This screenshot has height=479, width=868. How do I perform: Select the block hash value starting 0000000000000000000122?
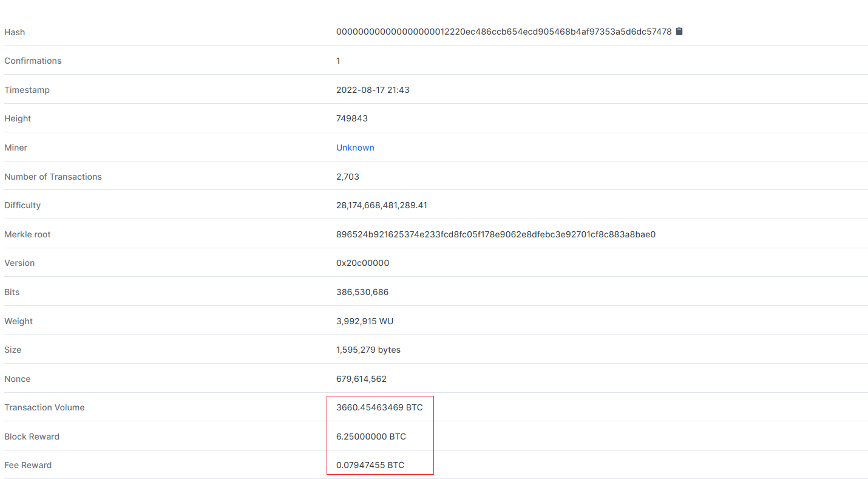(504, 32)
